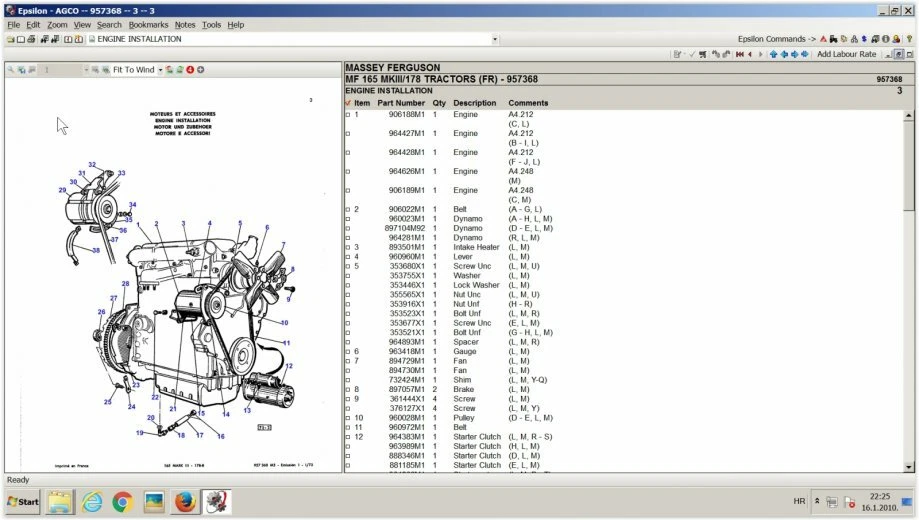
Task: Click the blue up arrow navigation icon
Action: click(774, 55)
